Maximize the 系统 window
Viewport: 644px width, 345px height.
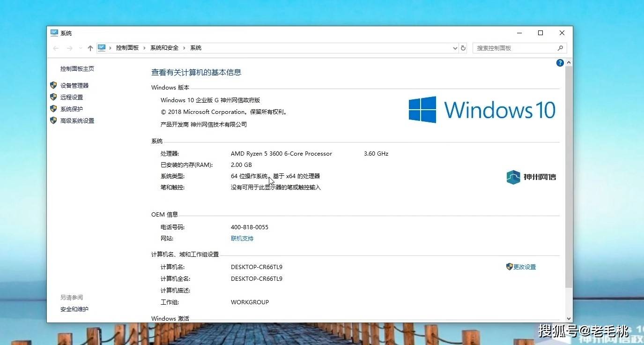click(x=540, y=33)
